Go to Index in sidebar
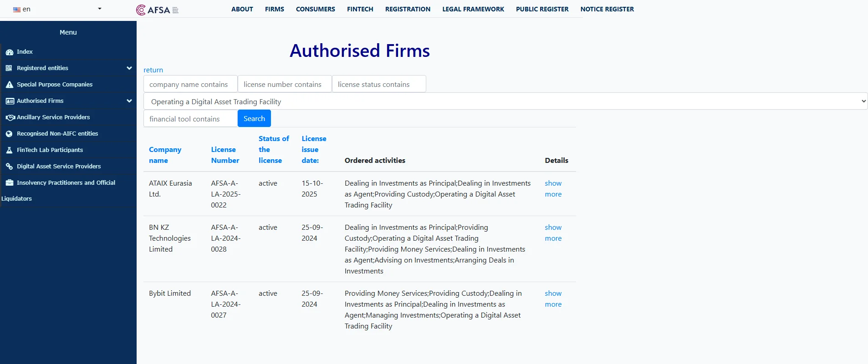The height and width of the screenshot is (364, 868). [x=25, y=52]
